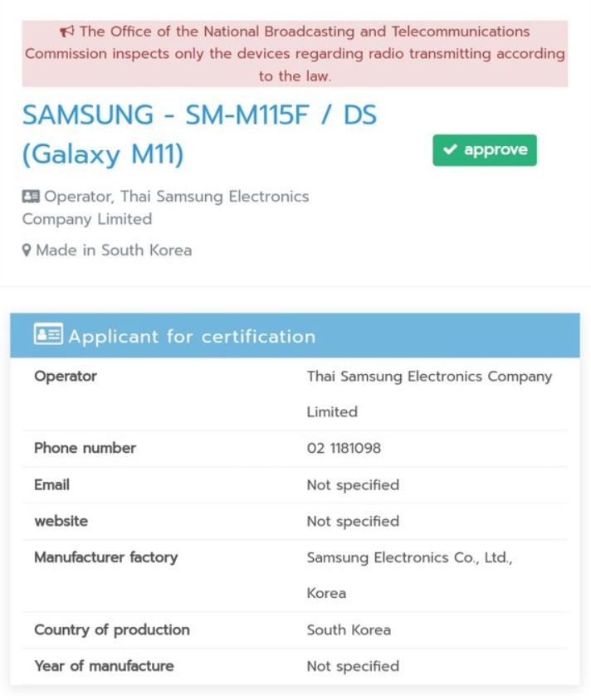Screen dimensions: 591x700
Task: Click the website Not specified value
Action: click(353, 522)
